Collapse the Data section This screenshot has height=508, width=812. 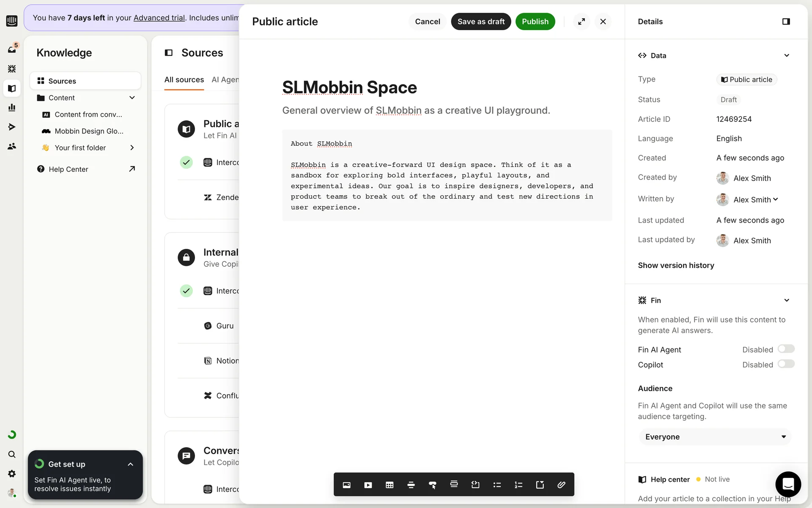[x=787, y=55]
